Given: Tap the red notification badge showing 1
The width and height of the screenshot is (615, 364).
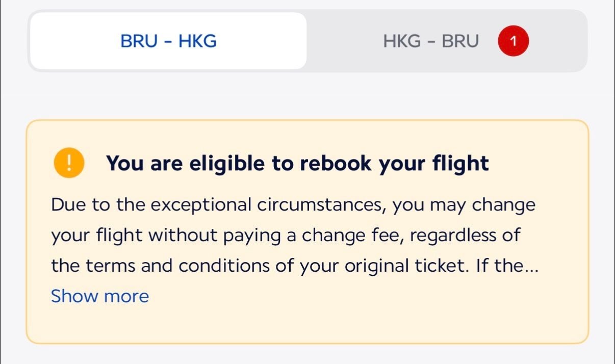Looking at the screenshot, I should (513, 41).
